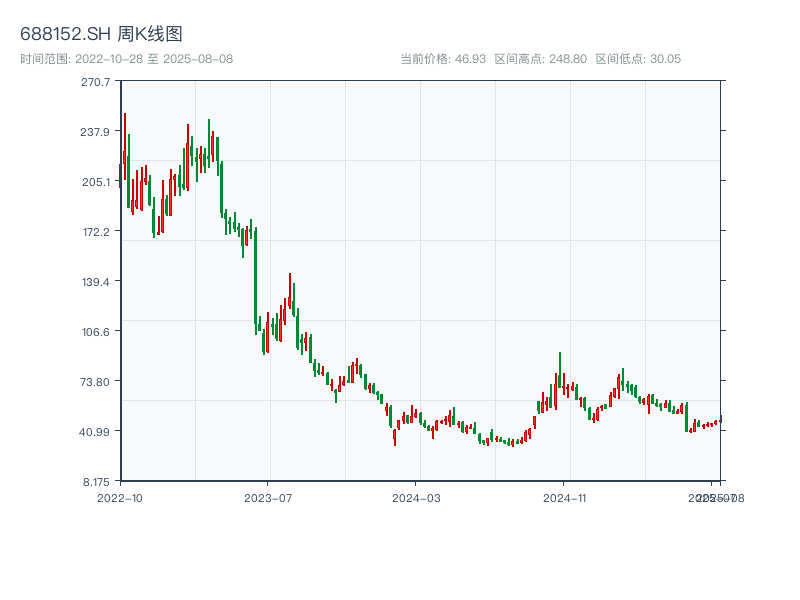Click the interval low value 区间低点: 30.05
Viewport: 800px width, 600px height.
tap(638, 59)
